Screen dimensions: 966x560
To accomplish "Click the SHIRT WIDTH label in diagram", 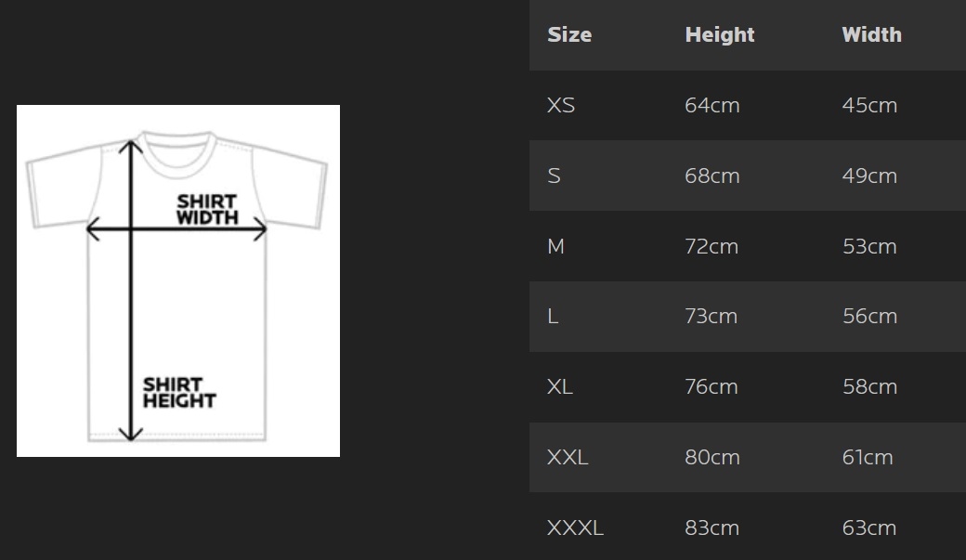I will 207,210.
